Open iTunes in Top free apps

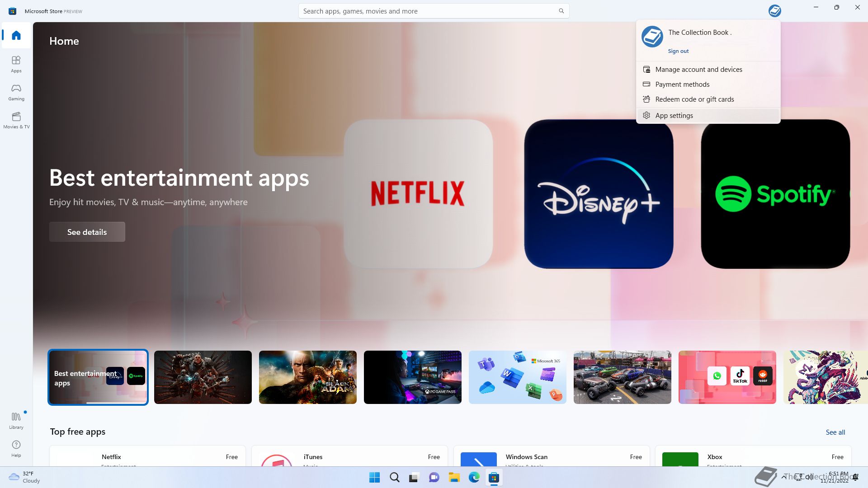tap(349, 456)
